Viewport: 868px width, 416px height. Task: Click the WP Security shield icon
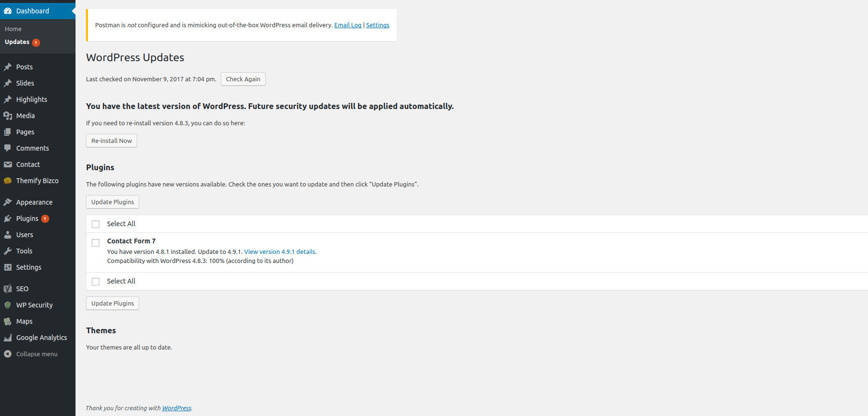pos(8,305)
